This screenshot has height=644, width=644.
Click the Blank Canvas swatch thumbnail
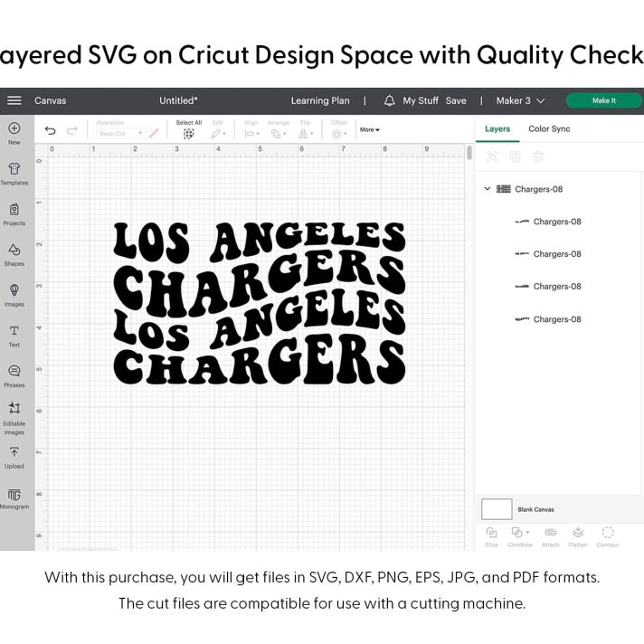(x=497, y=509)
